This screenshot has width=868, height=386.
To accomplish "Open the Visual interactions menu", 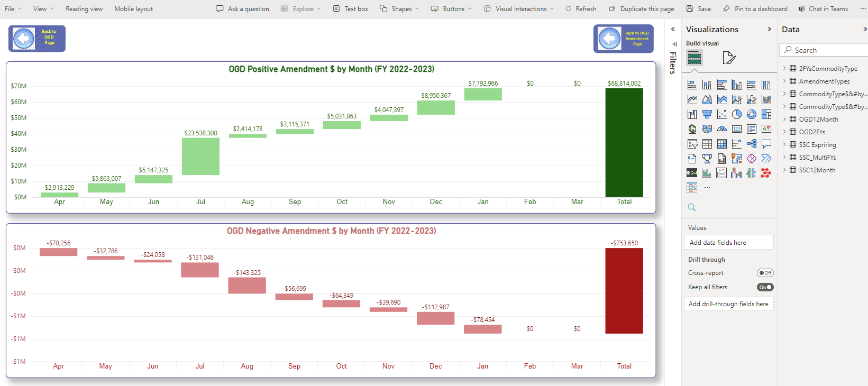I will (x=519, y=8).
